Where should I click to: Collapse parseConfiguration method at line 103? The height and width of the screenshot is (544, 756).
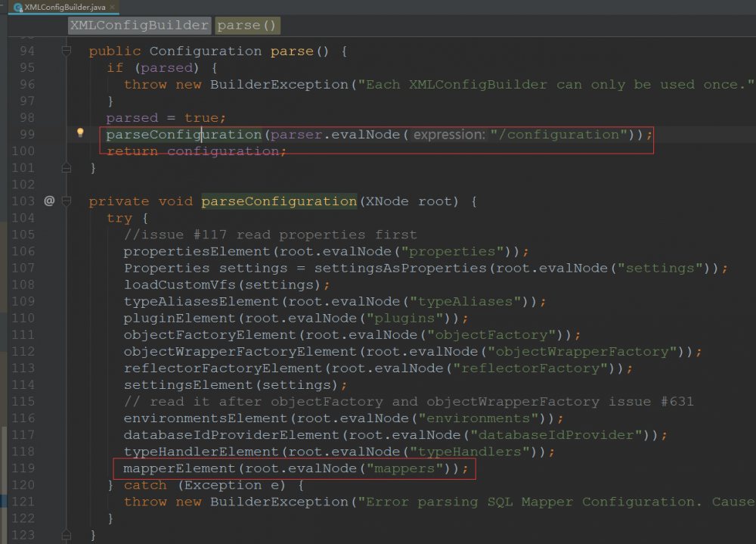point(67,201)
